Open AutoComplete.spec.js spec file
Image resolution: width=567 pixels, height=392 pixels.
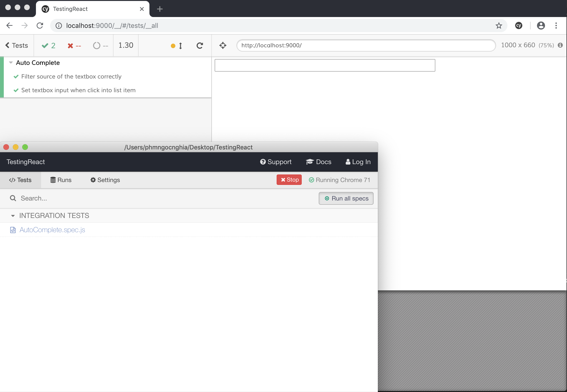(x=52, y=230)
